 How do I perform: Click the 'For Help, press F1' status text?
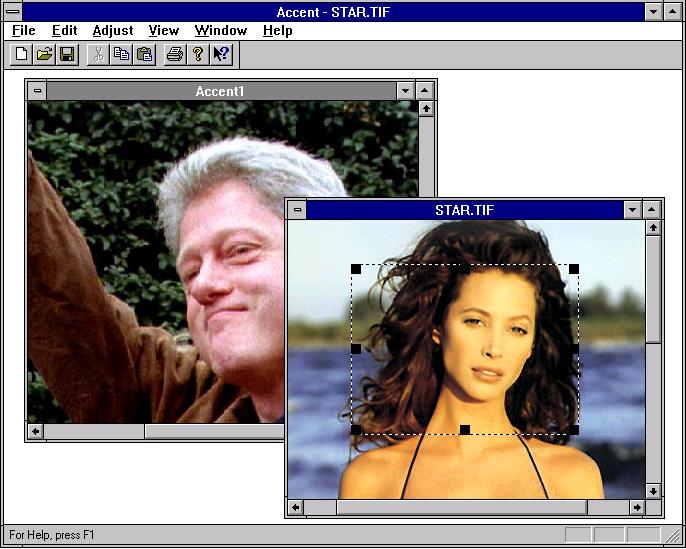pyautogui.click(x=52, y=535)
